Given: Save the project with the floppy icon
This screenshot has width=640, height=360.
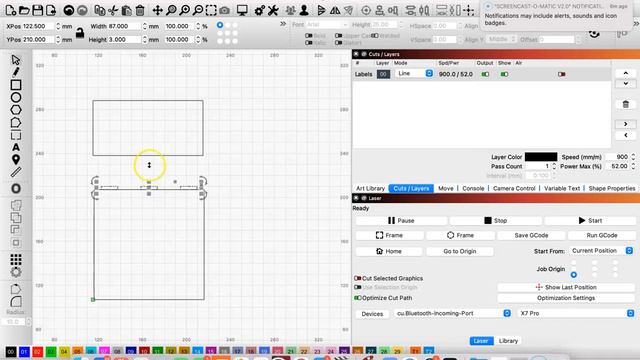Looking at the screenshot, I should pyautogui.click(x=38, y=10).
